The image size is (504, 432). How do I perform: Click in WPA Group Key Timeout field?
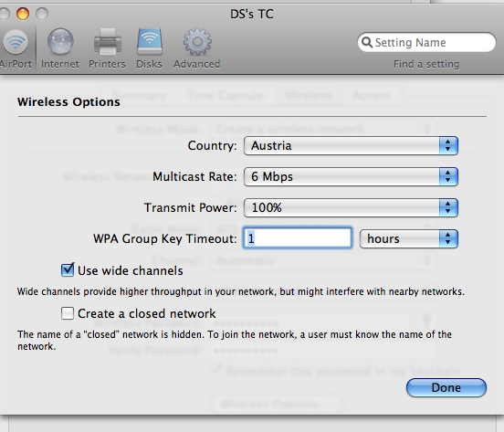pos(298,238)
